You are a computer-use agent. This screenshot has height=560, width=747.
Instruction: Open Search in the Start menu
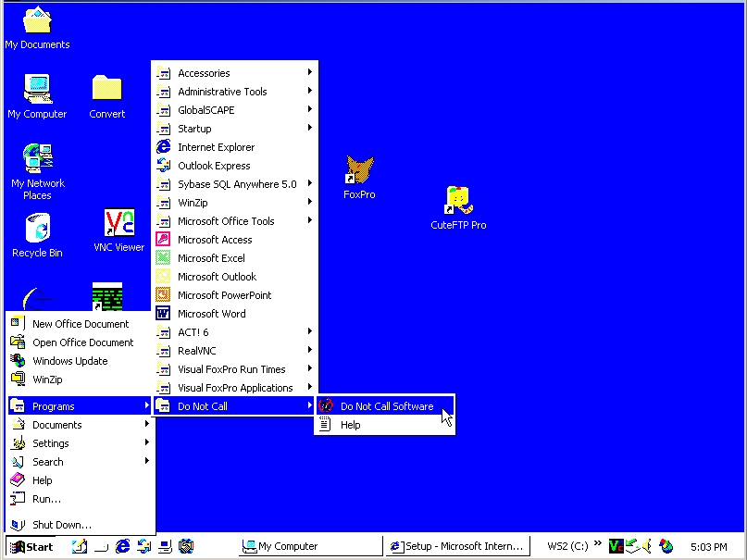tap(80, 462)
